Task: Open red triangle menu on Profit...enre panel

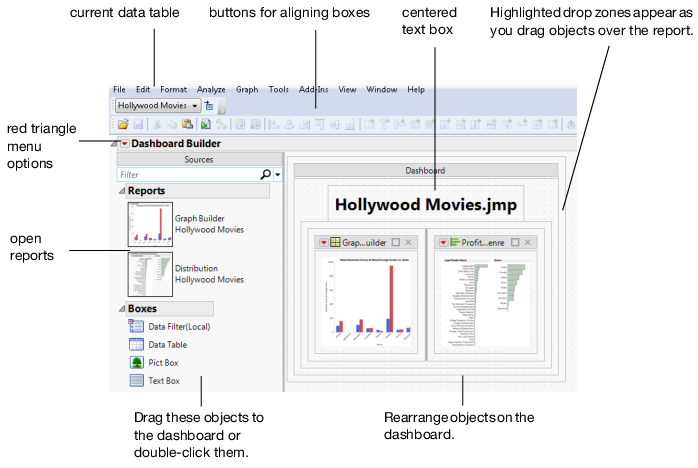Action: (x=443, y=242)
